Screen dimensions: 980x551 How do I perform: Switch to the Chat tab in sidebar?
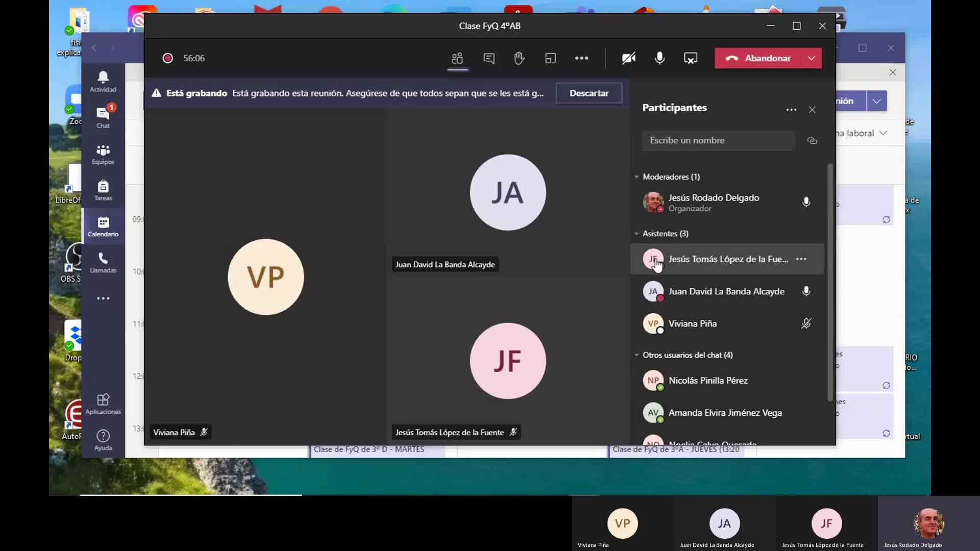tap(103, 118)
